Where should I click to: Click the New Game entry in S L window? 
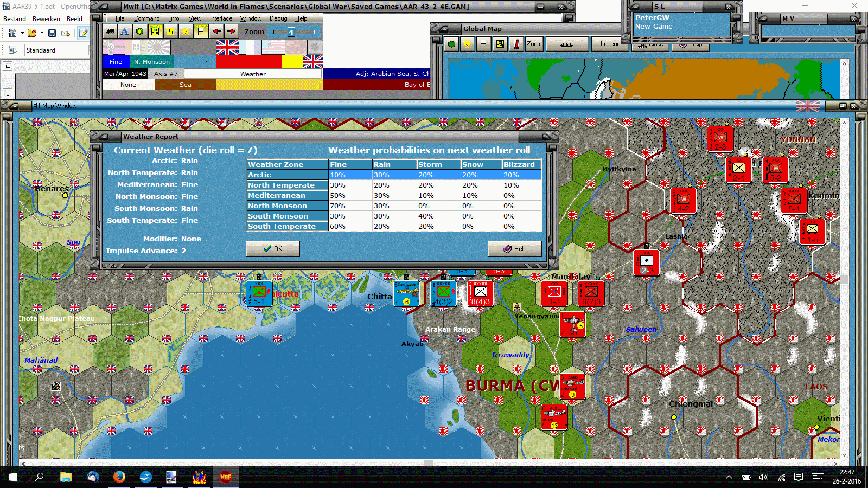pyautogui.click(x=654, y=27)
